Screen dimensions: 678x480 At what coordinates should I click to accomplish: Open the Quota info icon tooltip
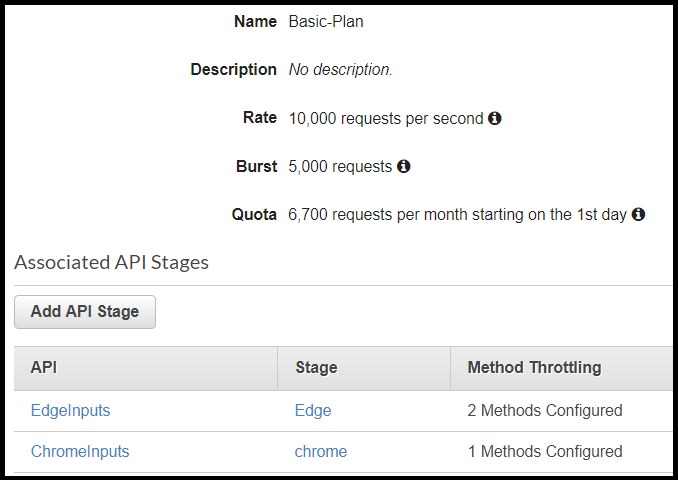click(x=638, y=214)
